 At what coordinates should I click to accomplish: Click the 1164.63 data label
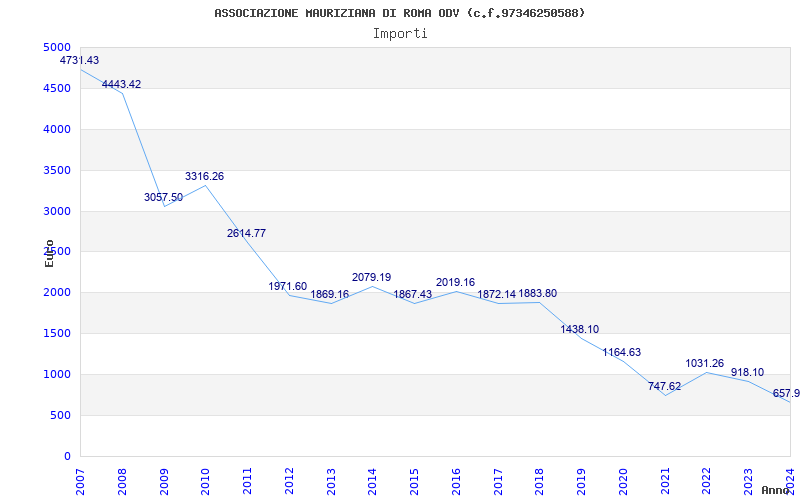pos(621,352)
